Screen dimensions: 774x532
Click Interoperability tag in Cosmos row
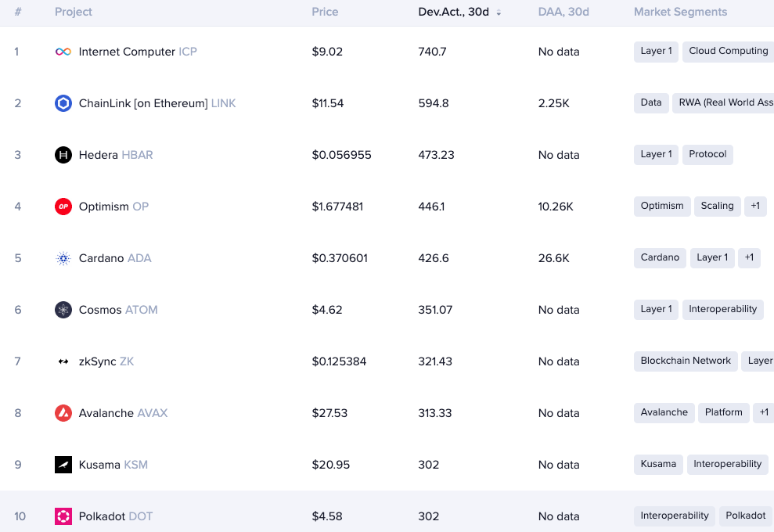[x=722, y=310]
